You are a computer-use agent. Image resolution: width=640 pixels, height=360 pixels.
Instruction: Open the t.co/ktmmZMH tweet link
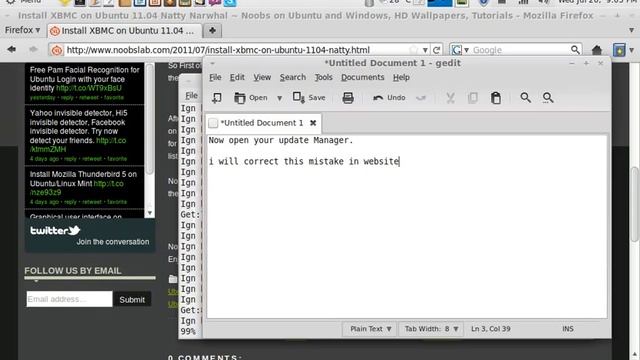[x=78, y=145]
